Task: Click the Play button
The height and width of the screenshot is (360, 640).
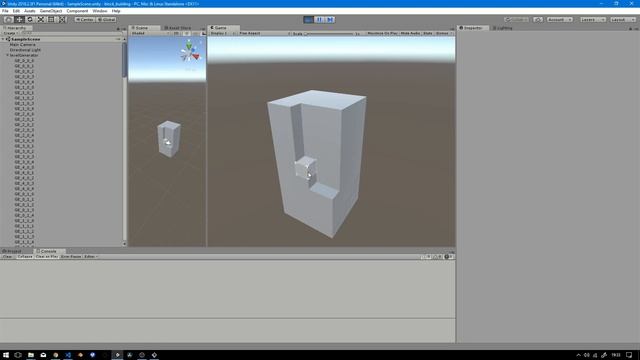Action: tap(309, 19)
